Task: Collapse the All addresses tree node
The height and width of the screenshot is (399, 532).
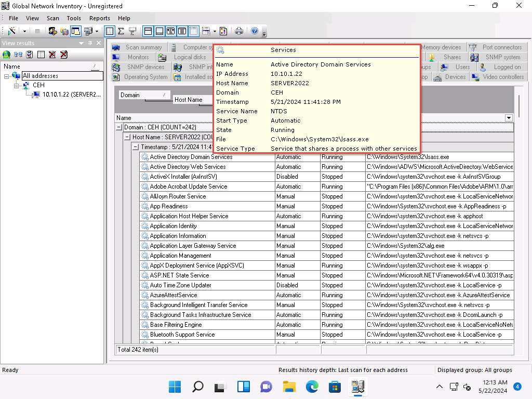Action: click(7, 76)
